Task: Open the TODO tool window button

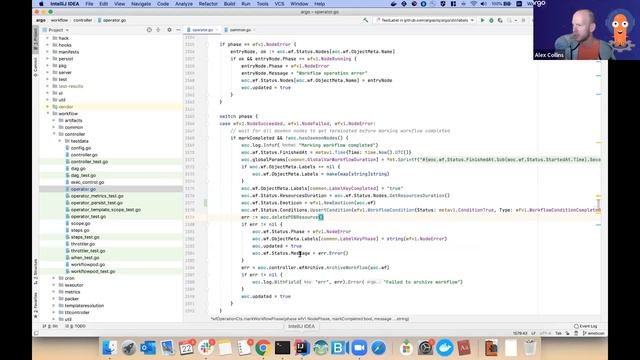Action: (x=76, y=326)
